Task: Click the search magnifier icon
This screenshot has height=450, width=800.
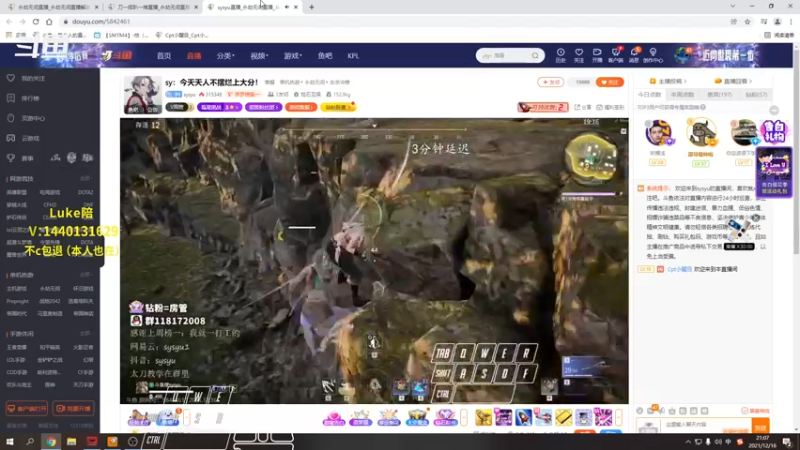Action: point(535,55)
